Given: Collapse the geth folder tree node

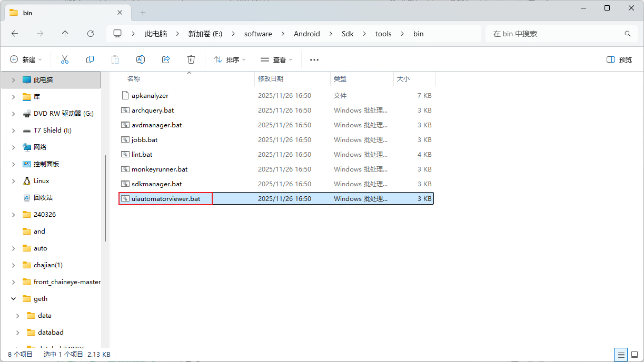Looking at the screenshot, I should 14,299.
